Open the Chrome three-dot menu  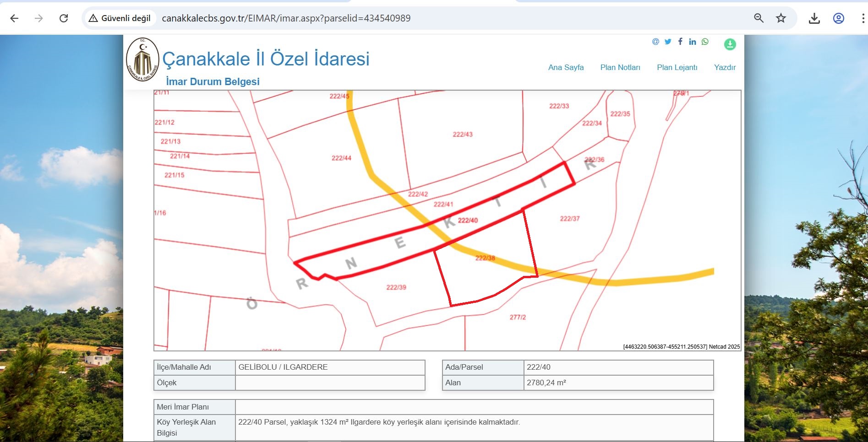click(863, 18)
